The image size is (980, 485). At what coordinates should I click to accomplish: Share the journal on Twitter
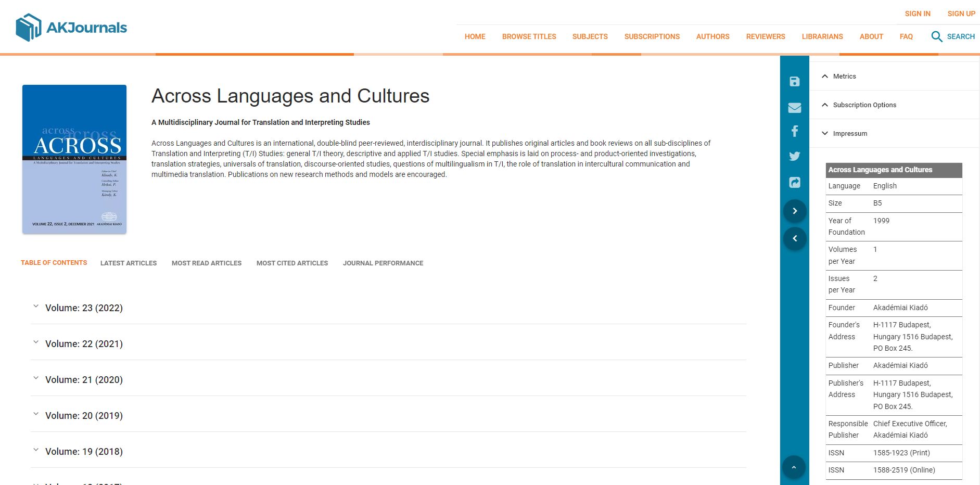[x=794, y=156]
